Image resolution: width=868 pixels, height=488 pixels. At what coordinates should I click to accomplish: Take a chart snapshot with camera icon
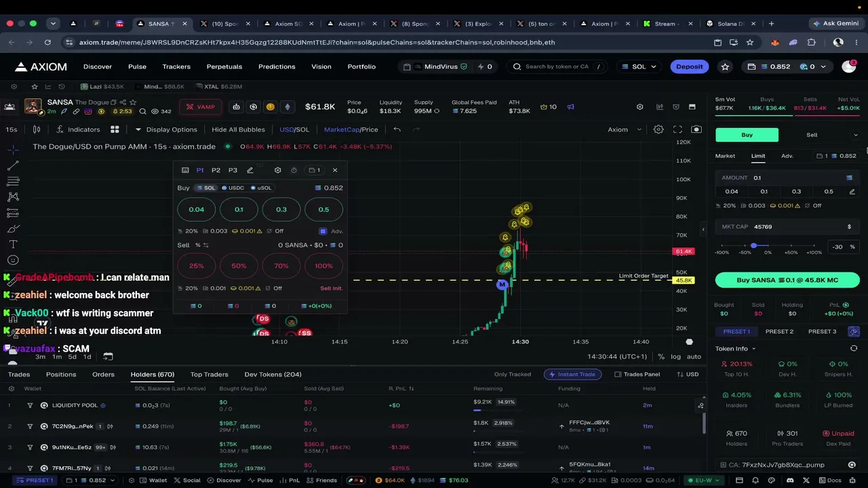696,129
